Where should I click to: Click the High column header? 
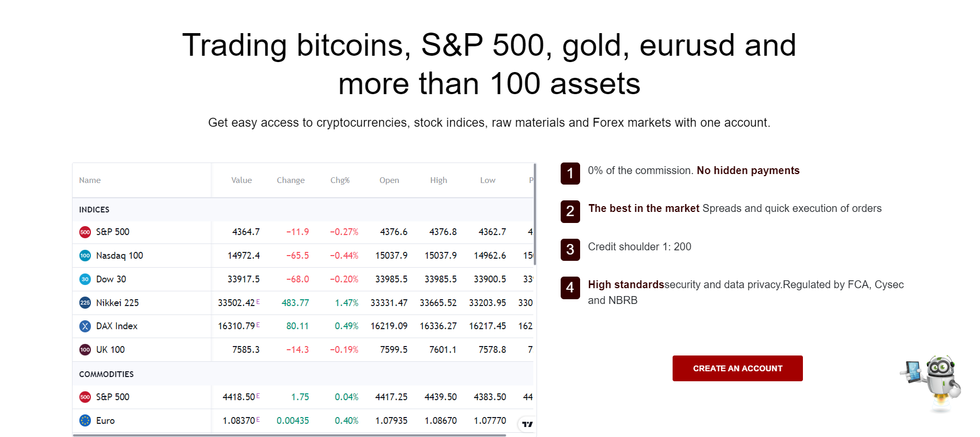(x=438, y=180)
